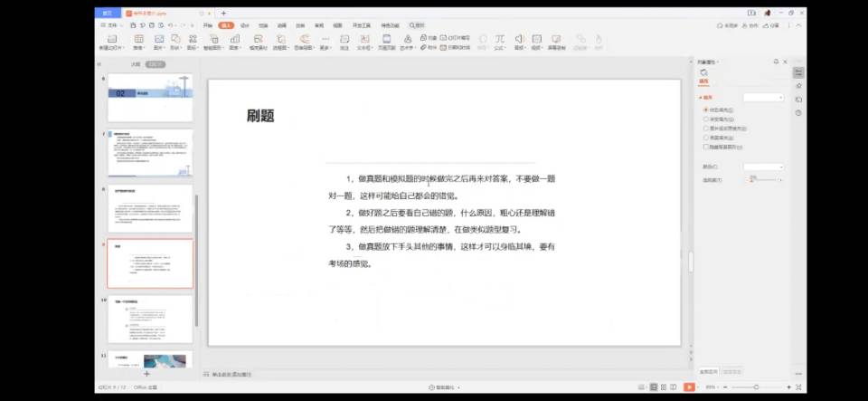
Task: Click the Picture icon in the ribbon
Action: coord(159,40)
